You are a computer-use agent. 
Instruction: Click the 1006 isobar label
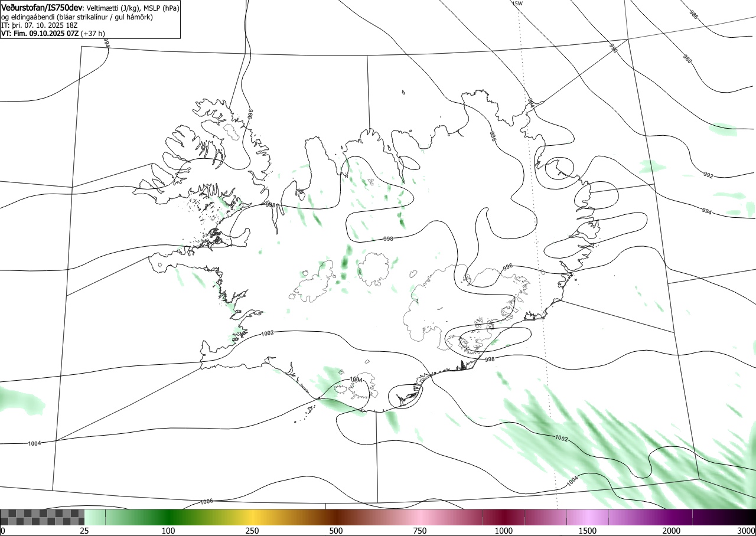207,501
